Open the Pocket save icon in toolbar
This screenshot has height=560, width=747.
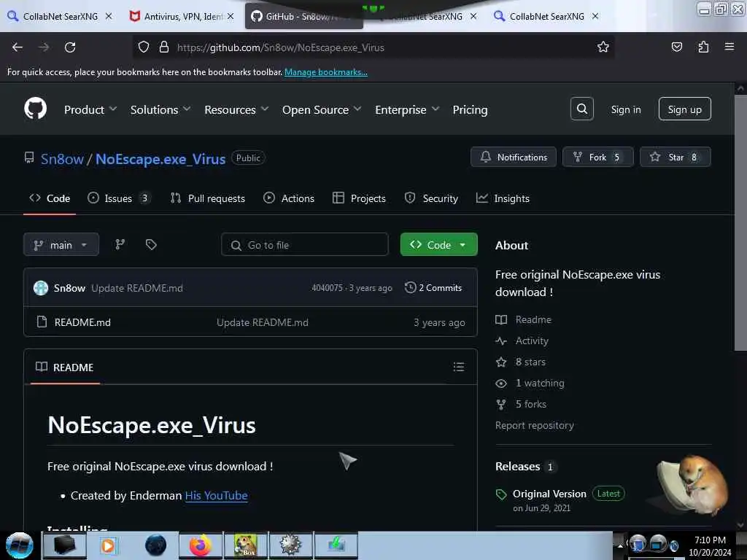[x=676, y=47]
